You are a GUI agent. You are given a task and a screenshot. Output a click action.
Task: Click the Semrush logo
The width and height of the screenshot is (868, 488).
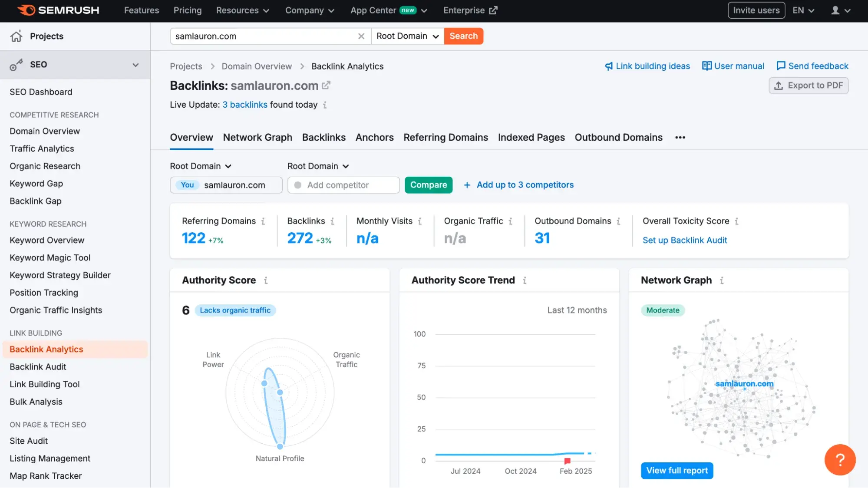(x=59, y=10)
